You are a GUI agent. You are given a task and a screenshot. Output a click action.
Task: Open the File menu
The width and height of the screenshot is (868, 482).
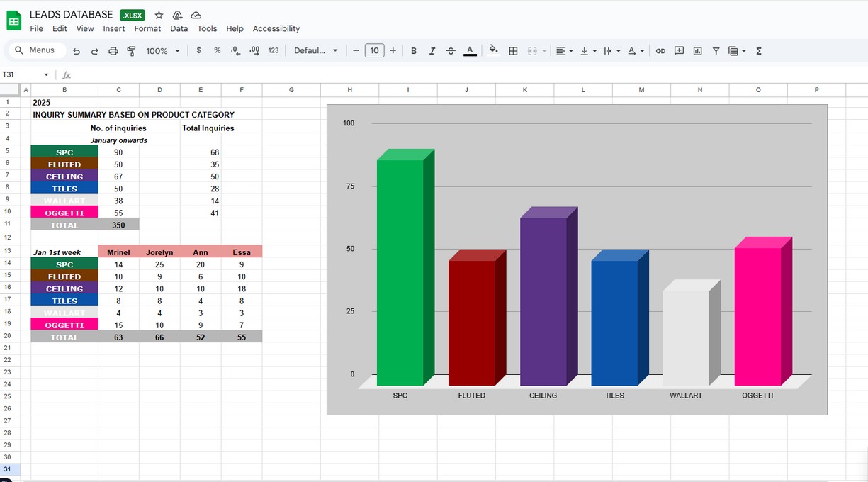(36, 28)
